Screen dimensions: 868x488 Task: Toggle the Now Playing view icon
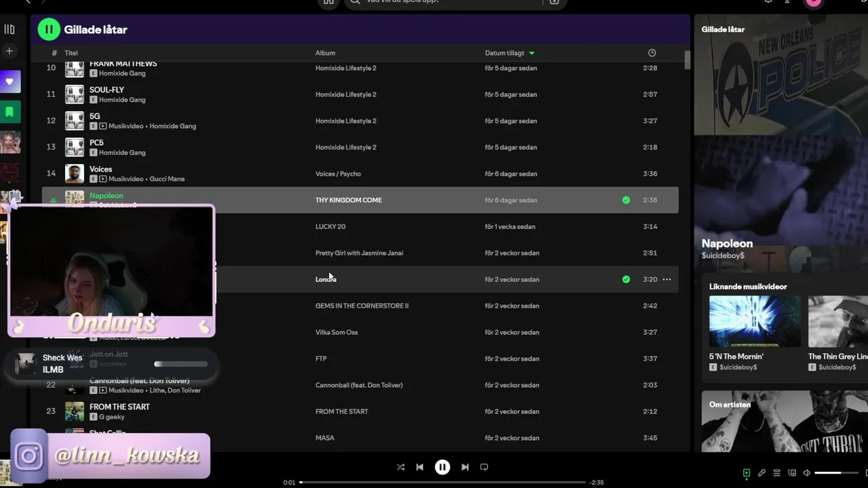[x=747, y=472]
